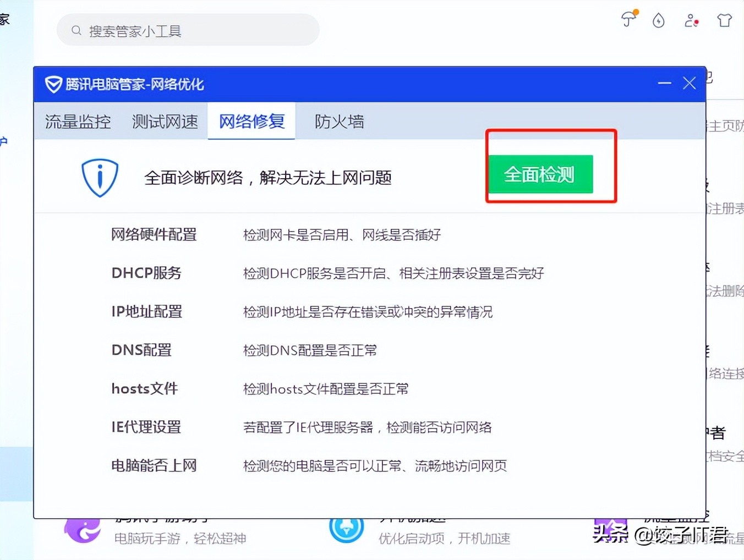The image size is (744, 560).
Task: Minimize the network optimization dialog
Action: pos(664,83)
